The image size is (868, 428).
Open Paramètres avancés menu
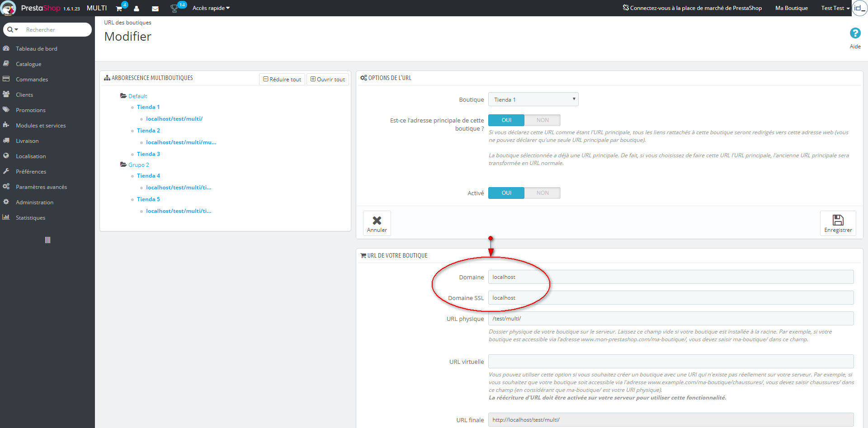point(41,187)
